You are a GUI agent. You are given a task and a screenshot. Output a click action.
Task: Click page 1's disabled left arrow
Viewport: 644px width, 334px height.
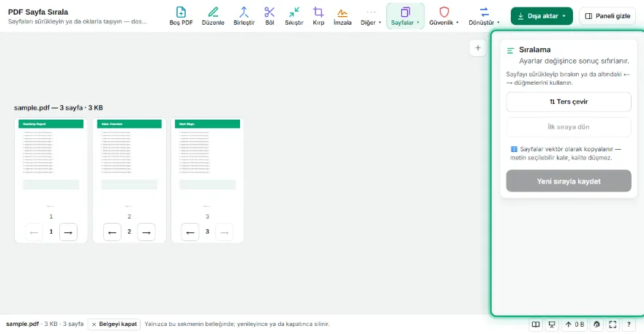34,232
